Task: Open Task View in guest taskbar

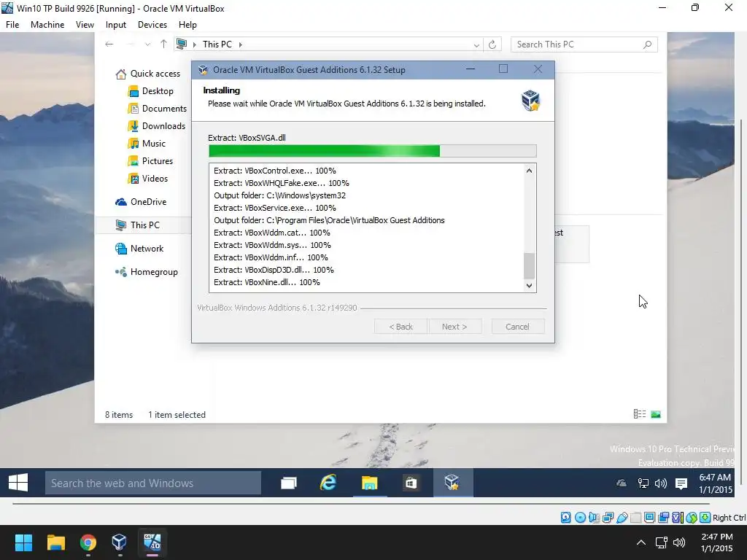Action: point(289,483)
